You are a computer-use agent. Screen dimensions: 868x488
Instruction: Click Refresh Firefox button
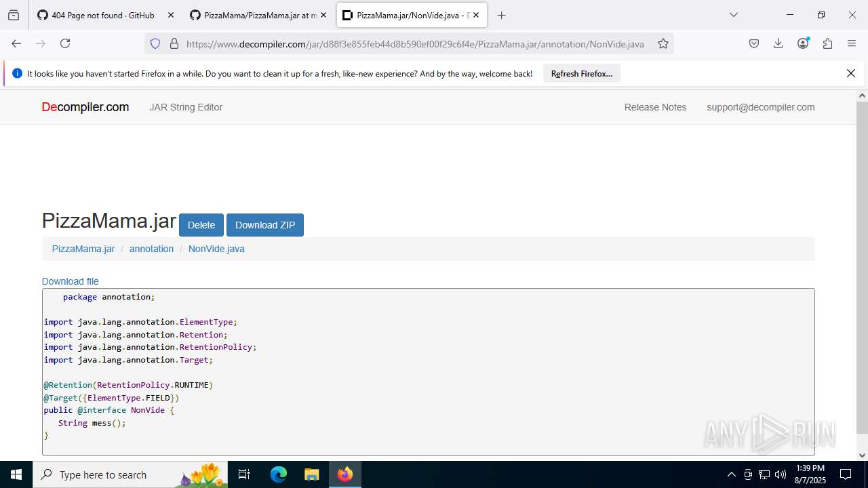[x=582, y=74]
